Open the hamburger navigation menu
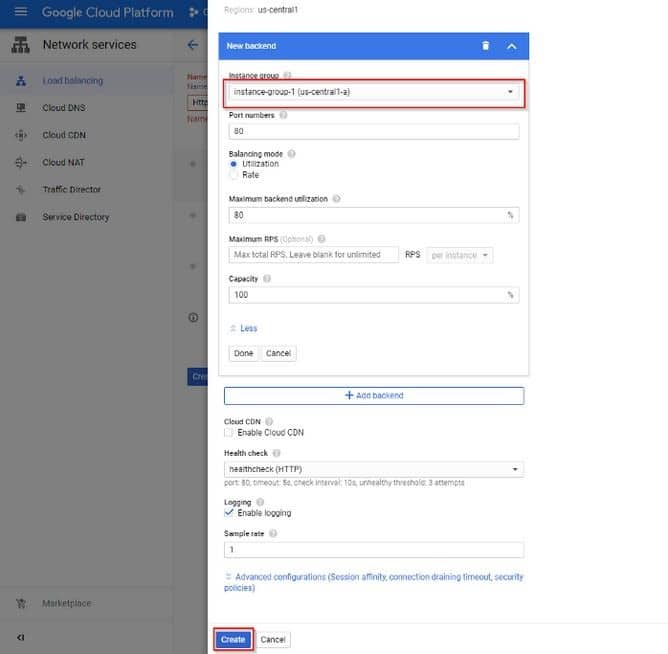 click(20, 12)
